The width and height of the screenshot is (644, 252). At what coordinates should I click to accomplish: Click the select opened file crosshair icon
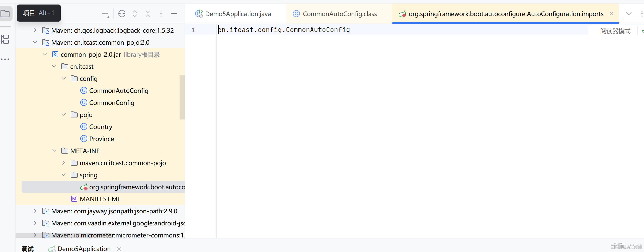(122, 14)
